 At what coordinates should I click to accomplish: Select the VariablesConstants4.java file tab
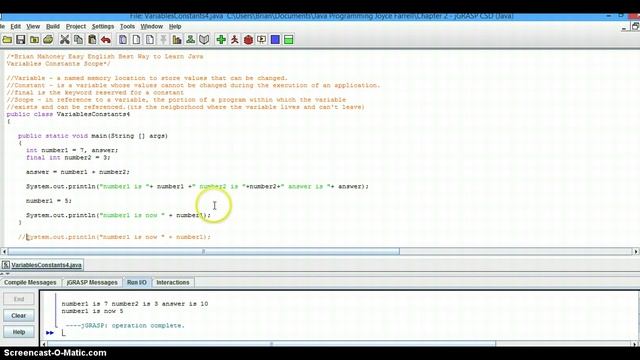[42, 265]
